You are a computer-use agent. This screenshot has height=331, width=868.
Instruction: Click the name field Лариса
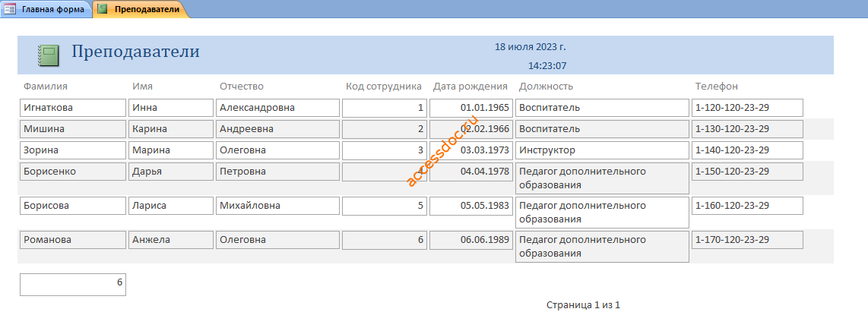170,206
